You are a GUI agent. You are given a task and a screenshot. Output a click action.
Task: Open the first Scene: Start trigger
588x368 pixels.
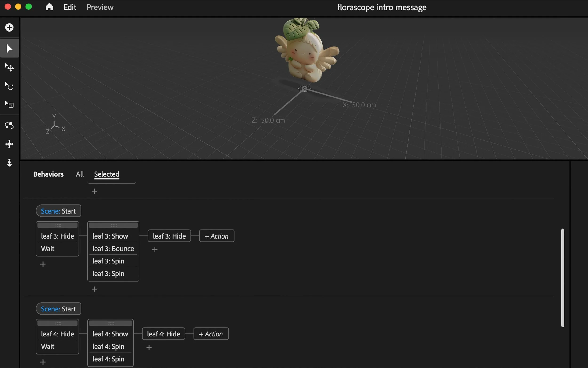pos(58,211)
